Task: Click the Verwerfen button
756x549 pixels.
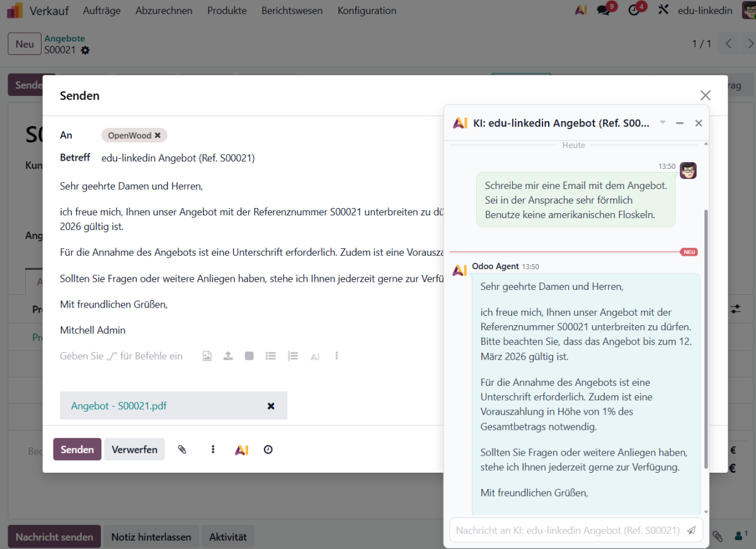Action: [134, 449]
